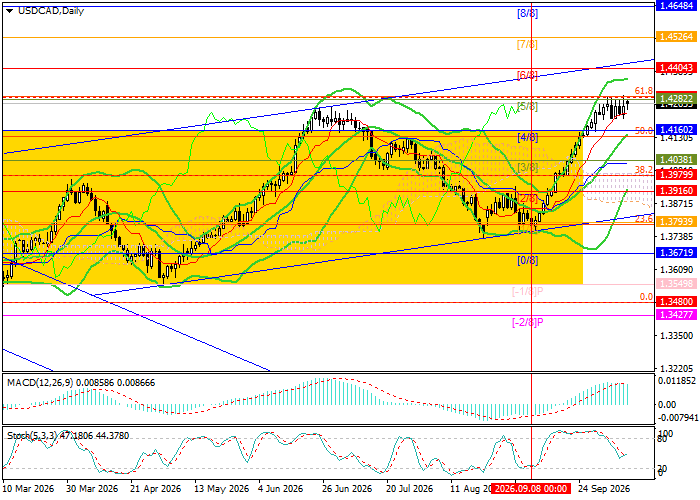Click the 26 Jun 2026 date label
700x500 pixels.
tap(348, 488)
